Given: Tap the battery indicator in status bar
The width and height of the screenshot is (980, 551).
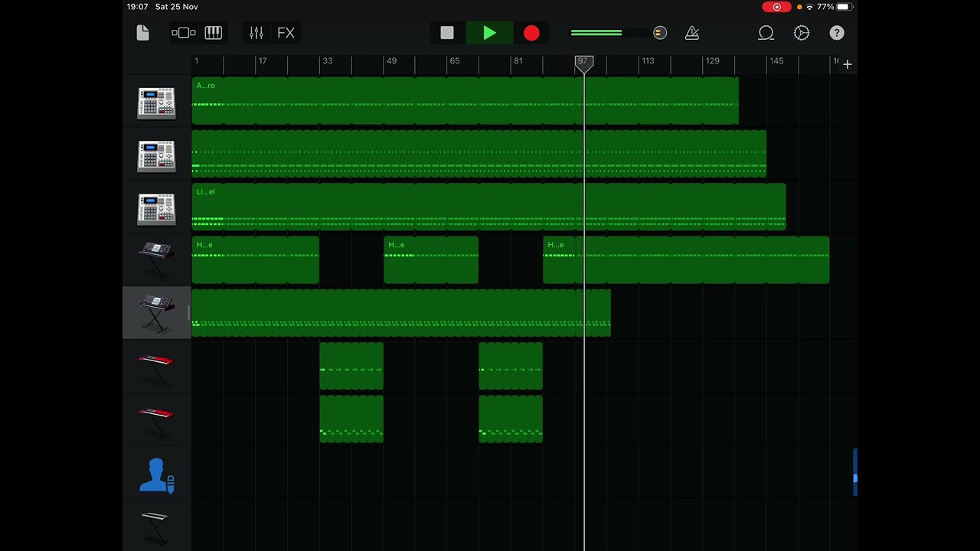Looking at the screenshot, I should coord(844,7).
